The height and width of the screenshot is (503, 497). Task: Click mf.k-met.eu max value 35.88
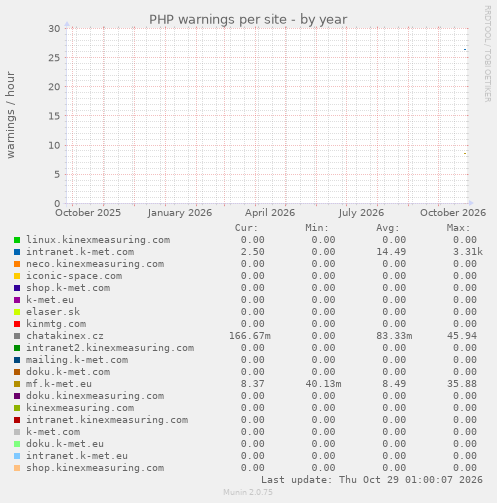coord(462,384)
